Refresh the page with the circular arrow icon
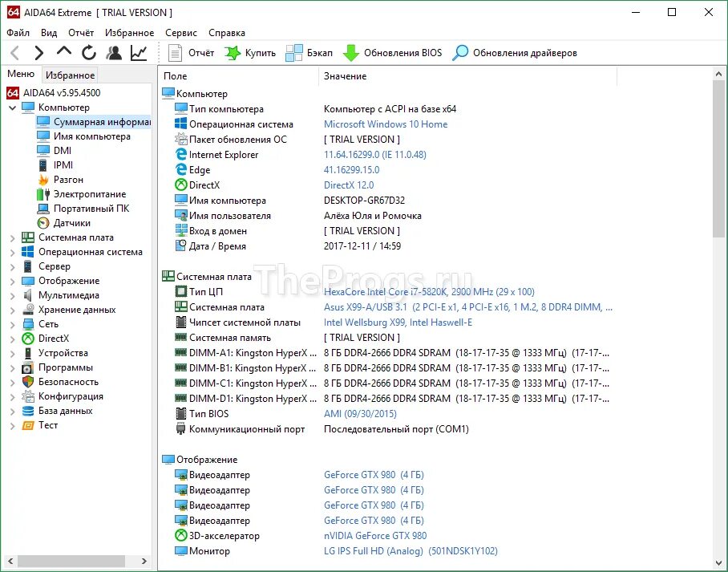The height and width of the screenshot is (572, 728). point(89,53)
